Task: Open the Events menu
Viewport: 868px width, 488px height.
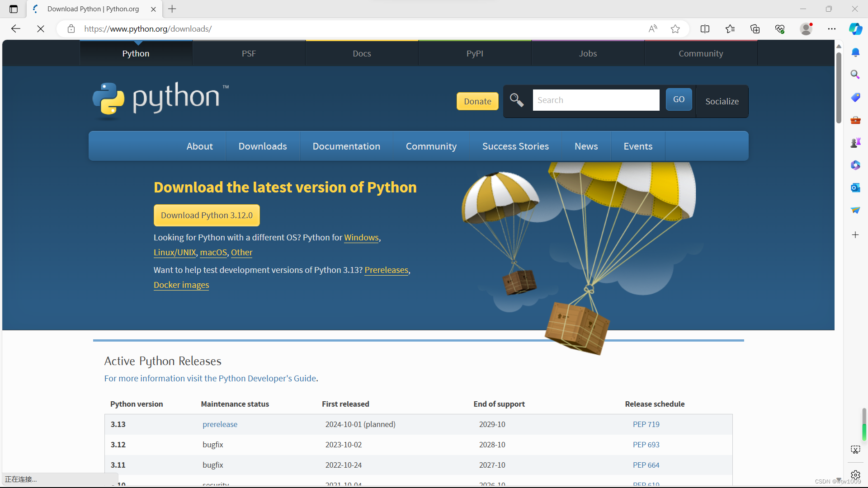Action: coord(638,146)
